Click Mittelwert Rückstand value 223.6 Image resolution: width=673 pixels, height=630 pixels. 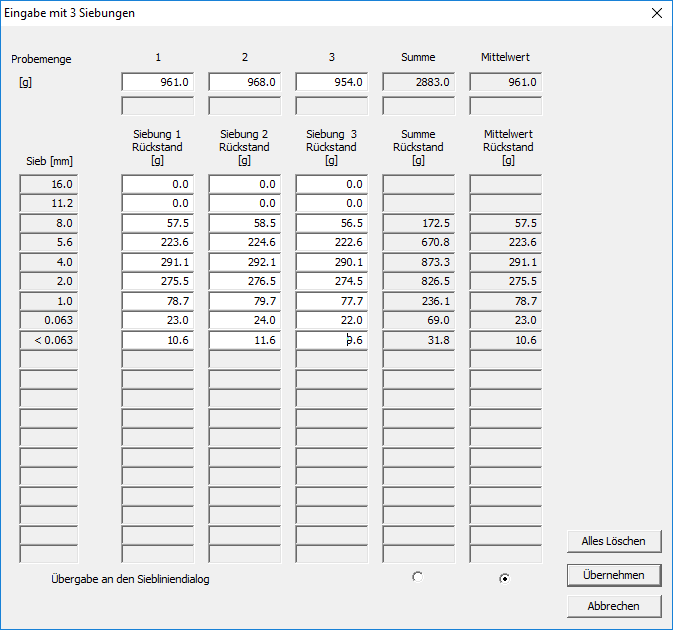tap(506, 242)
